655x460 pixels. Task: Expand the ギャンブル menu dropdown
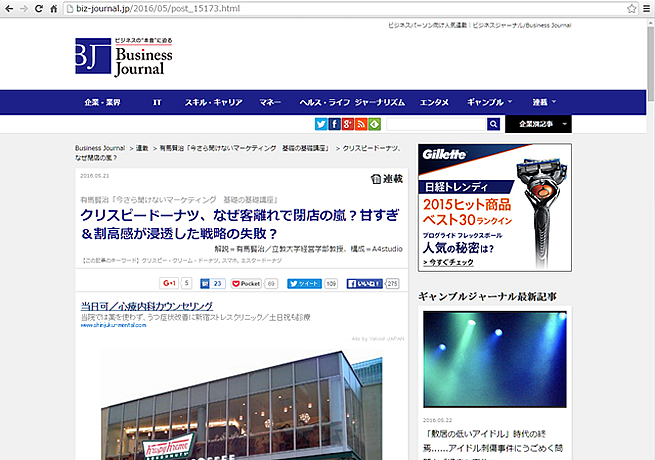(489, 102)
